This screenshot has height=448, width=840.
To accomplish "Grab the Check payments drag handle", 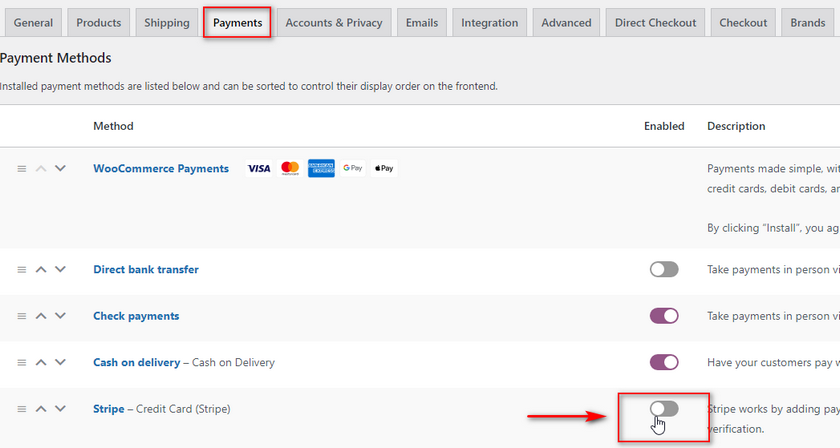I will coord(21,316).
